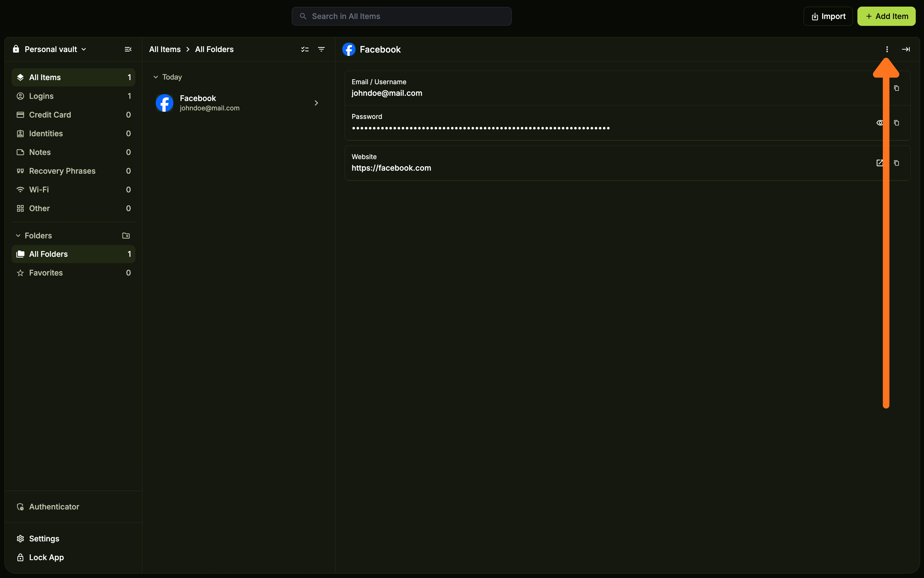
Task: Open the Favorites folder
Action: click(x=73, y=273)
